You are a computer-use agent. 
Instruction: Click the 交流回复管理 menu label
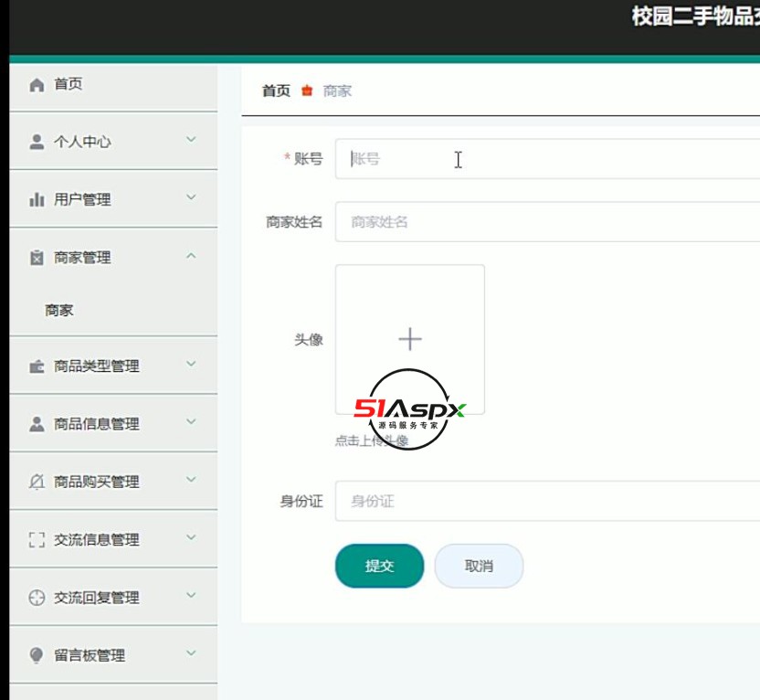click(97, 598)
